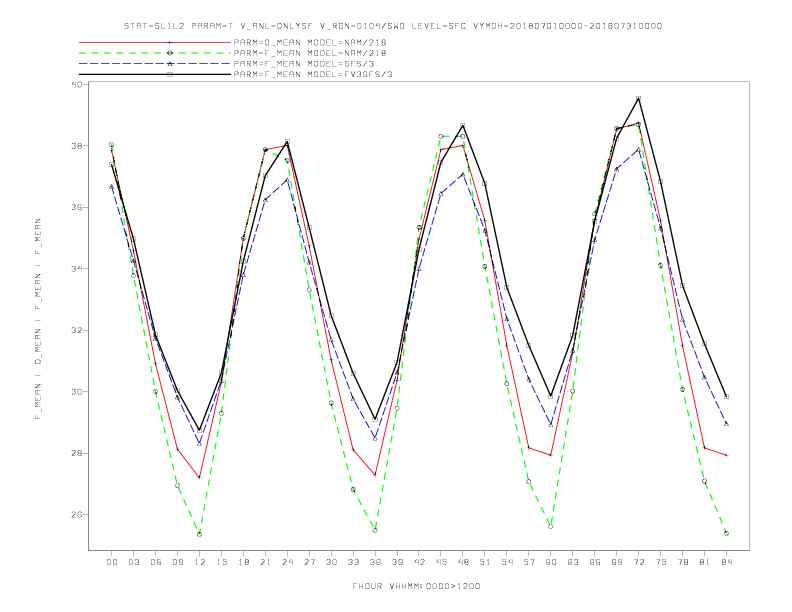792x612 pixels.
Task: Click the x-axis title FHOUR VHHMM:0000>1200
Action: [x=416, y=586]
